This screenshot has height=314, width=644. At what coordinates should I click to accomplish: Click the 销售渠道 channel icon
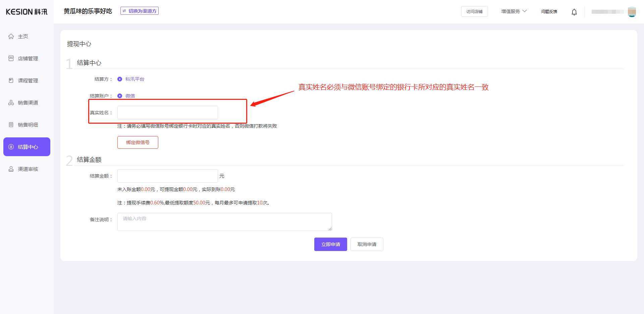point(11,103)
